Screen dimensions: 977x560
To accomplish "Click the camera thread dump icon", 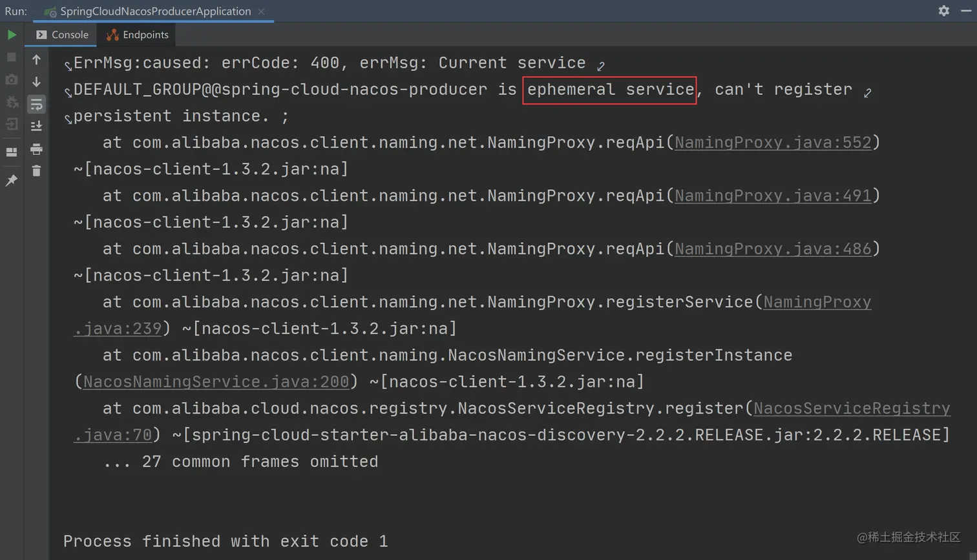I will pyautogui.click(x=12, y=79).
